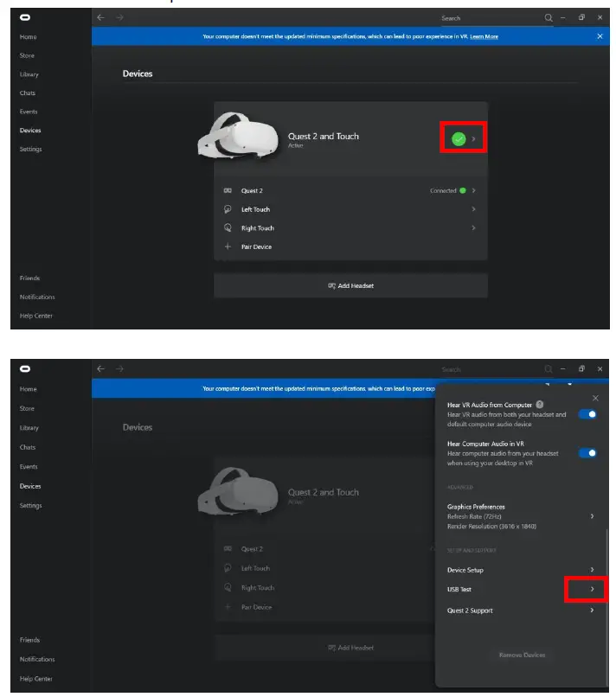Click the Add Headset button in upper screenshot
The width and height of the screenshot is (616, 697).
coord(350,286)
